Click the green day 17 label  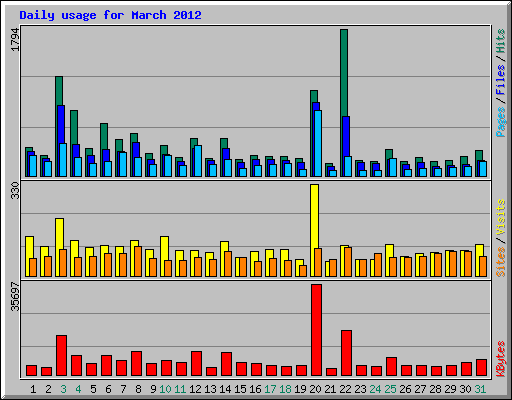270,389
